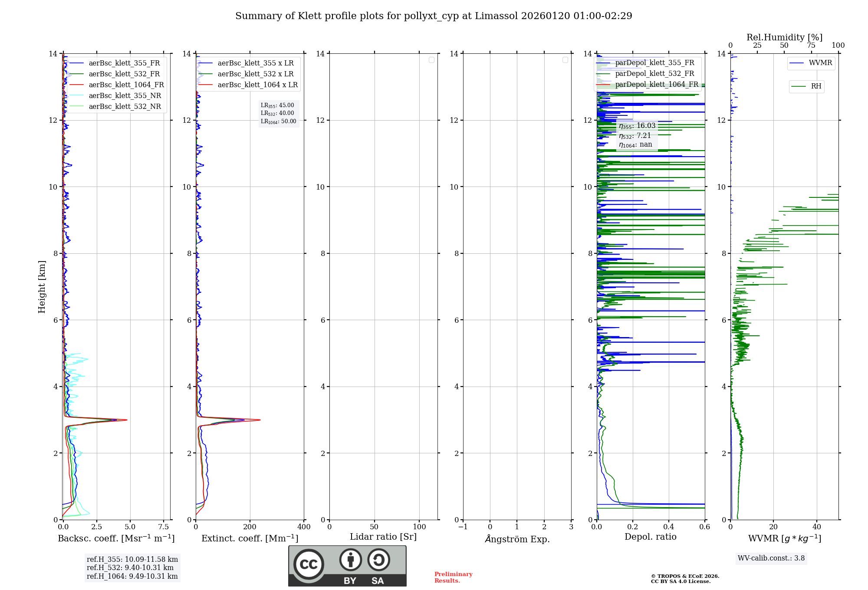Click the attribution person icon
This screenshot has height=590, width=868.
(x=350, y=560)
